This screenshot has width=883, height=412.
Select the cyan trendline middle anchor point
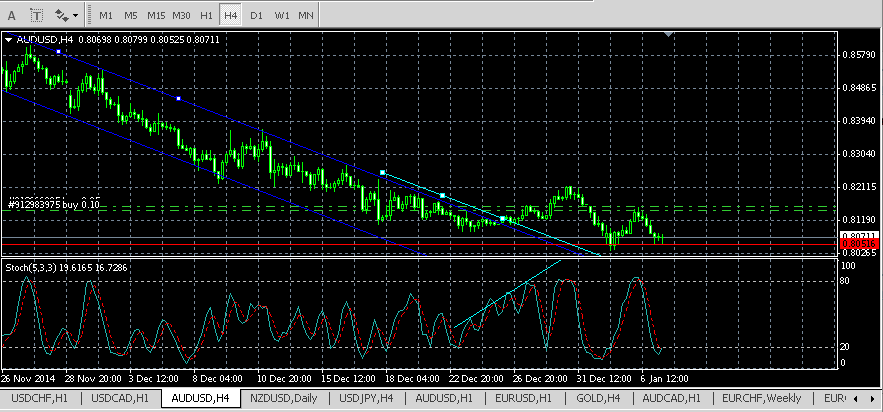point(443,195)
